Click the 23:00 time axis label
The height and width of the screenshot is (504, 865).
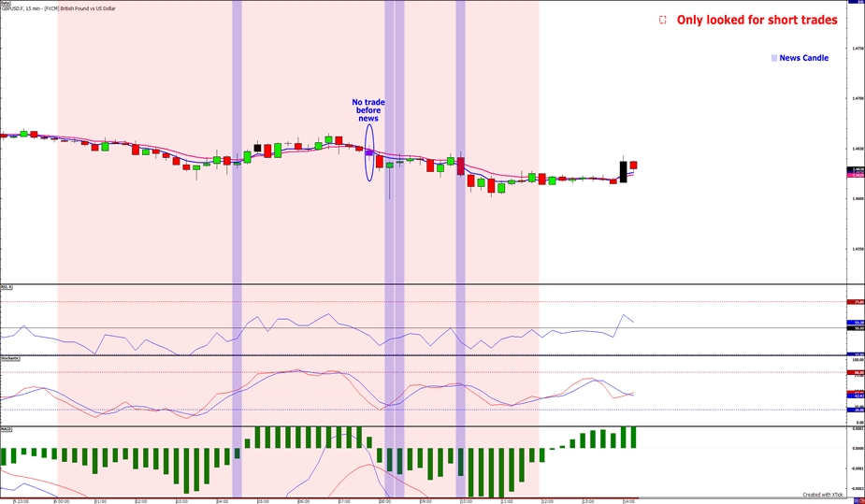tap(22, 501)
